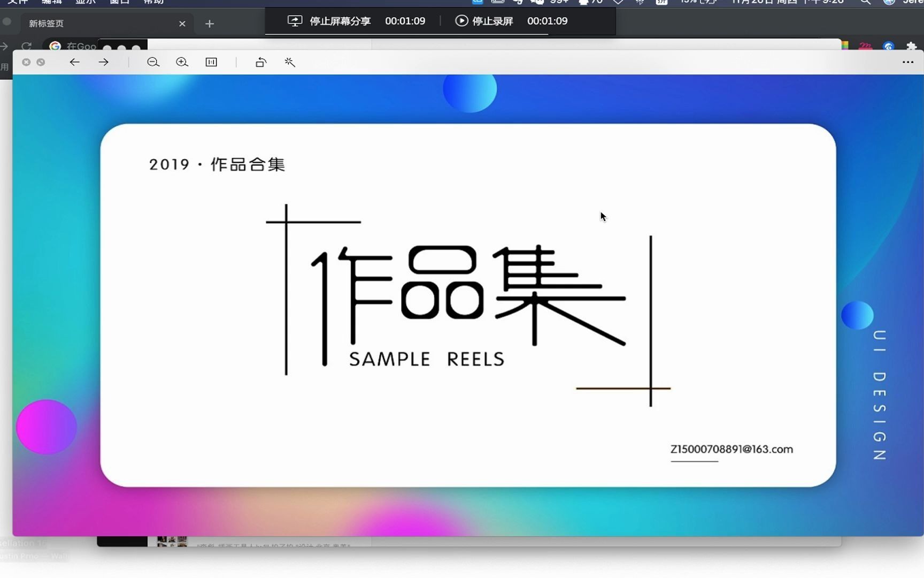The width and height of the screenshot is (924, 578).
Task: Stop the screen recording
Action: (492, 21)
